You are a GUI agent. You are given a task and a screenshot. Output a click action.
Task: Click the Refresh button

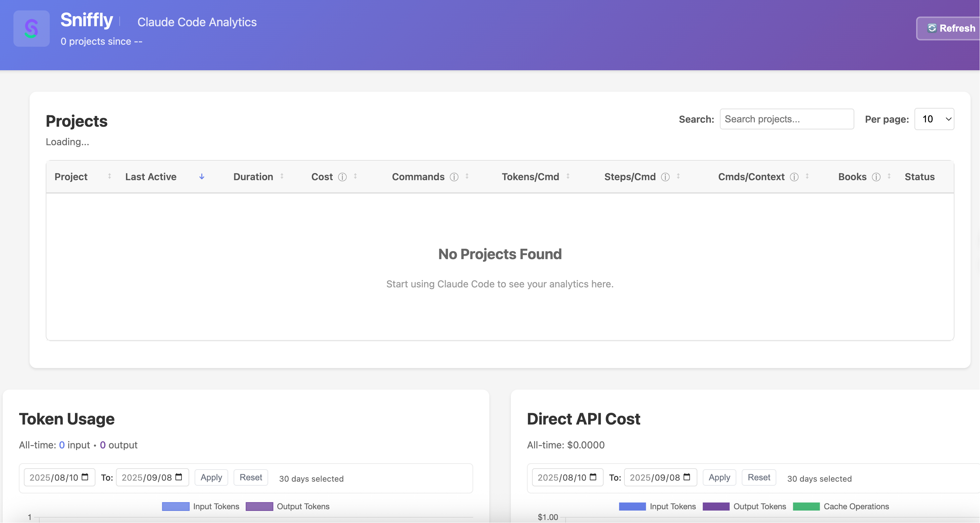[948, 28]
